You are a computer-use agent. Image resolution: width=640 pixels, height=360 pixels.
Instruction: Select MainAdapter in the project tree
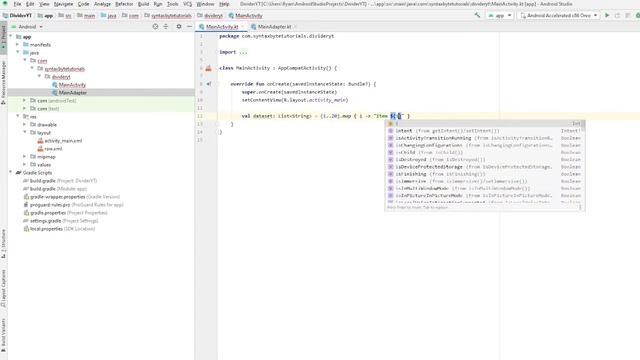pyautogui.click(x=73, y=93)
